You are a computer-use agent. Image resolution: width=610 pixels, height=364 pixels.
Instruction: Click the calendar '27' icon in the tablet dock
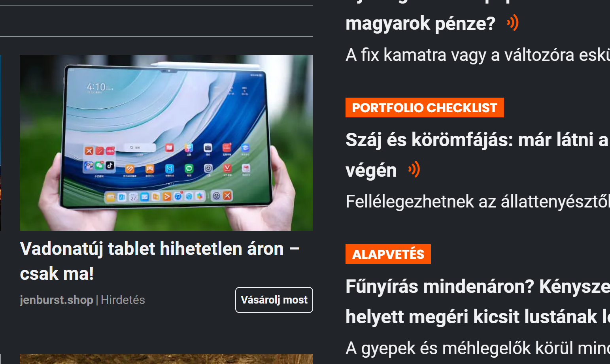click(133, 196)
